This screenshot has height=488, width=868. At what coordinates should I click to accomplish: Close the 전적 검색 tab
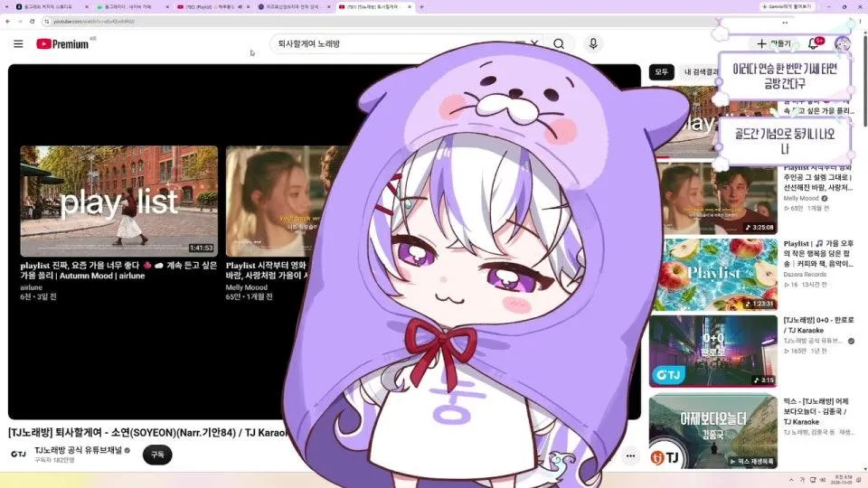click(x=329, y=6)
